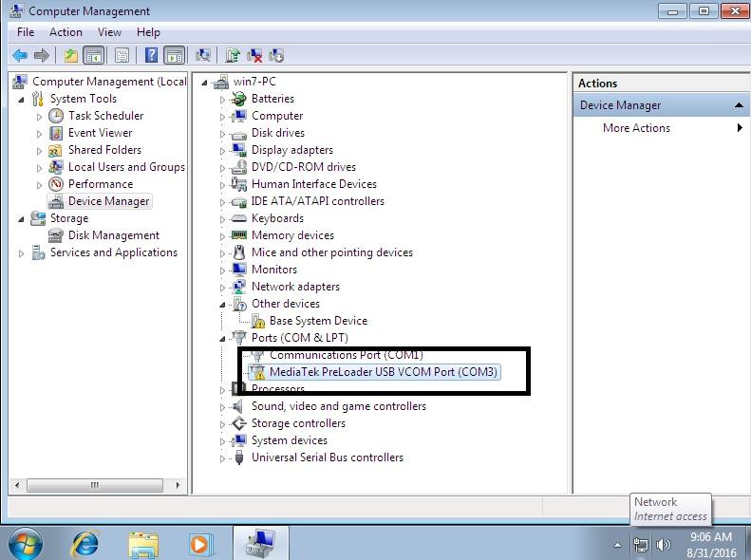Select Sound, video and game controllers

[x=339, y=406]
